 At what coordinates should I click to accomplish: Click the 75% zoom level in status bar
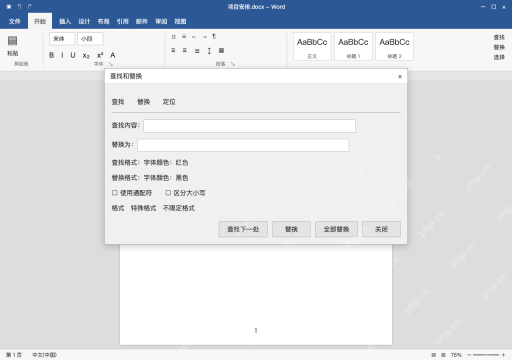(x=456, y=355)
